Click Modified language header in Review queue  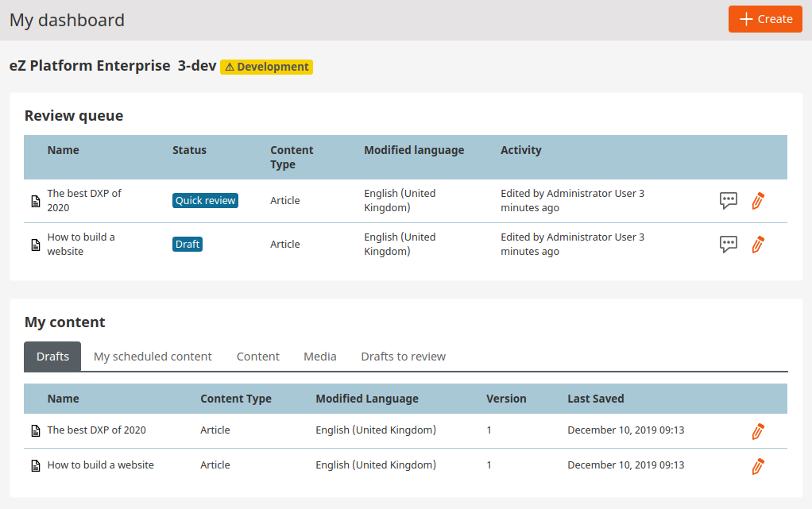414,150
